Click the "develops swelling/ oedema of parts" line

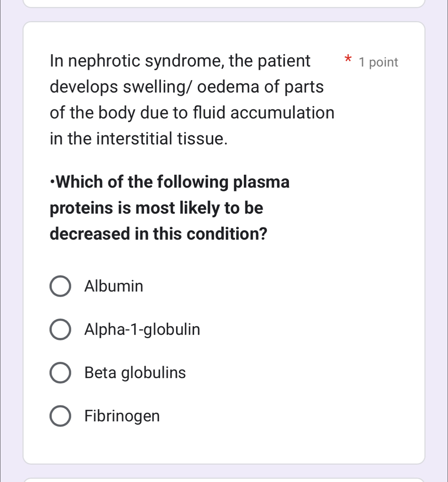pyautogui.click(x=187, y=87)
